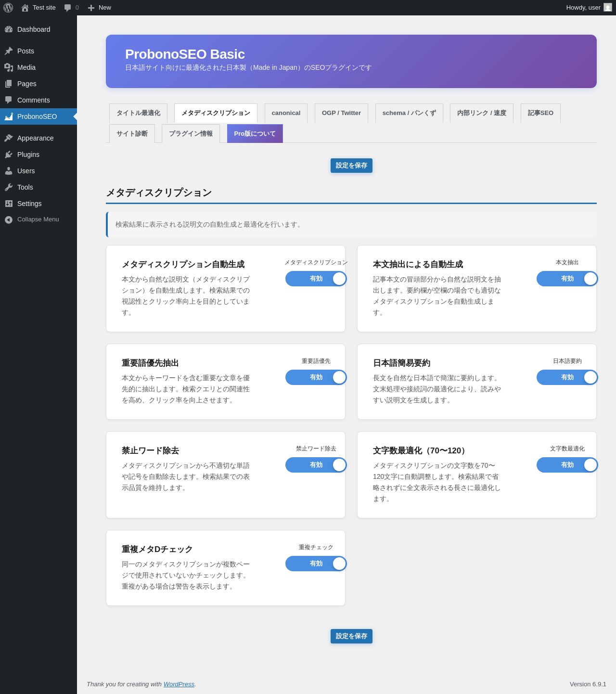This screenshot has width=616, height=694.
Task: Click Collapse Menu label
Action: point(38,219)
